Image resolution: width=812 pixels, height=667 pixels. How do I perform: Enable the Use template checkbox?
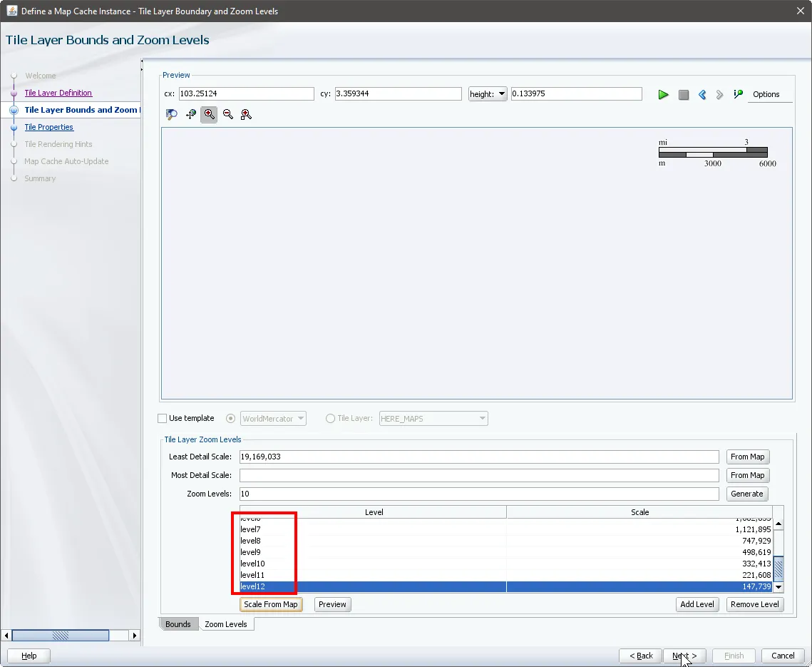point(163,419)
